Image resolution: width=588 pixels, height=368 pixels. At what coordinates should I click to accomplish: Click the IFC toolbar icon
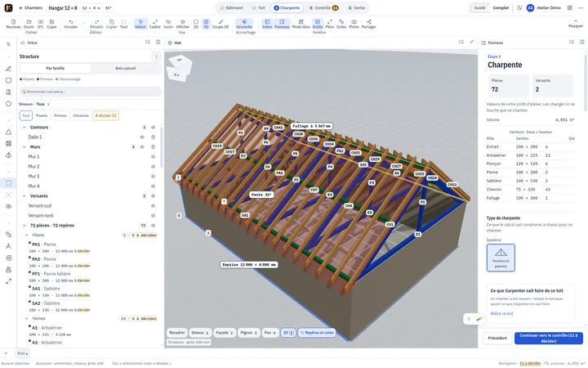pyautogui.click(x=41, y=24)
